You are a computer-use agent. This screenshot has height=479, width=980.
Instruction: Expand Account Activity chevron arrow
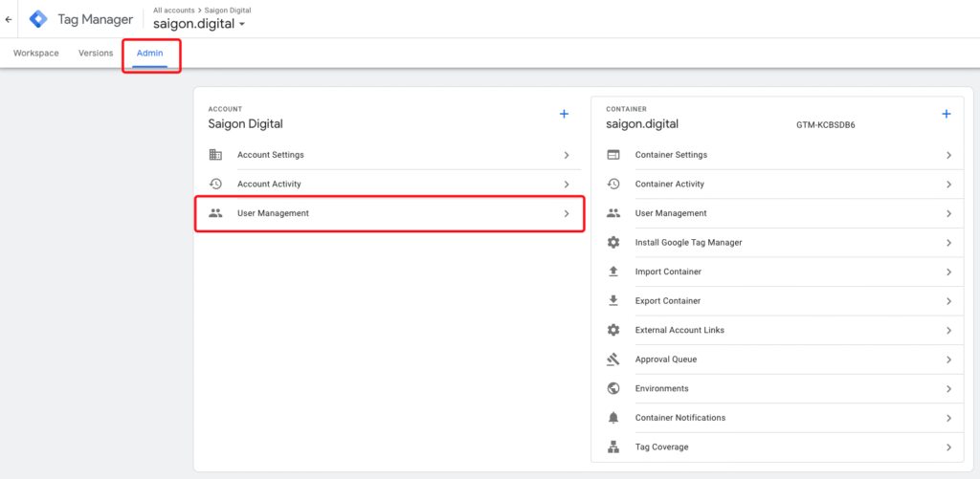567,185
